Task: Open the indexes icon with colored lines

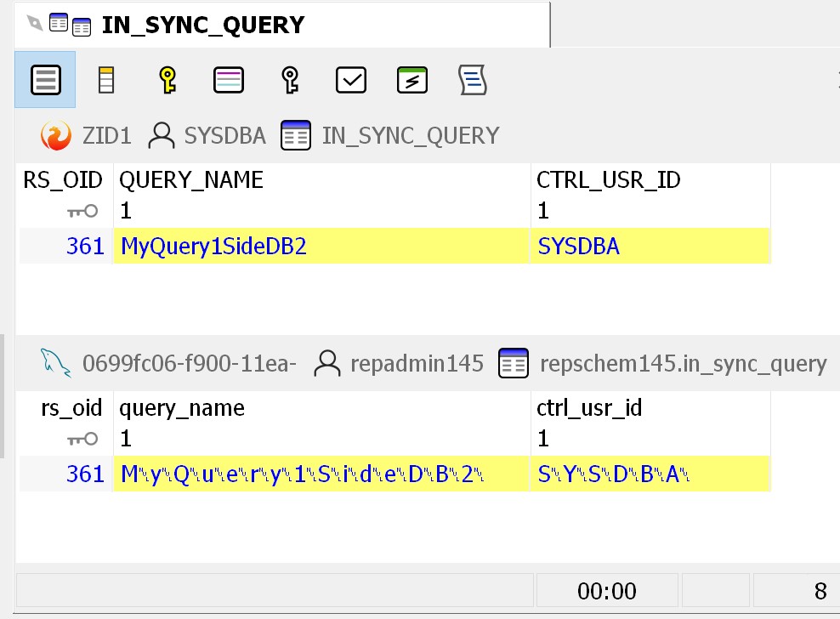Action: click(229, 80)
